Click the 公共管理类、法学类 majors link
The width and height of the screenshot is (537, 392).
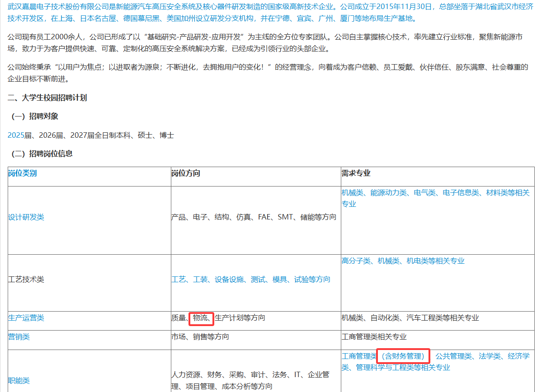point(436,362)
